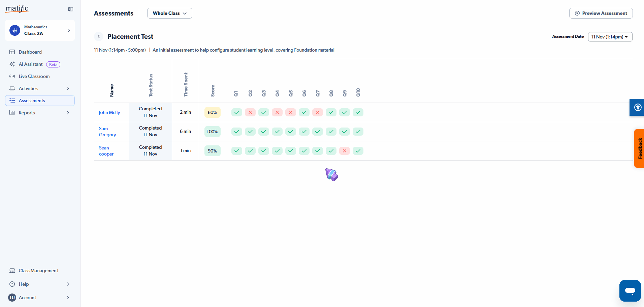Click the accessibility widget icon
Image resolution: width=644 pixels, height=307 pixels.
click(637, 107)
